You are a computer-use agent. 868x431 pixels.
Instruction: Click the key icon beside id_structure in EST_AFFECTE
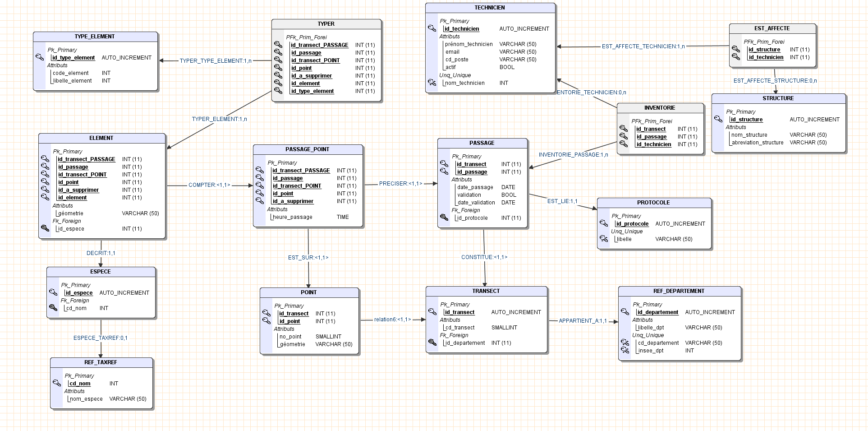click(x=736, y=49)
